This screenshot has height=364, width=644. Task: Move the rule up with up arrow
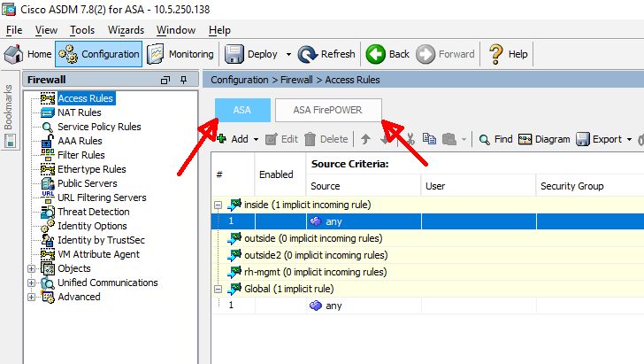click(365, 139)
